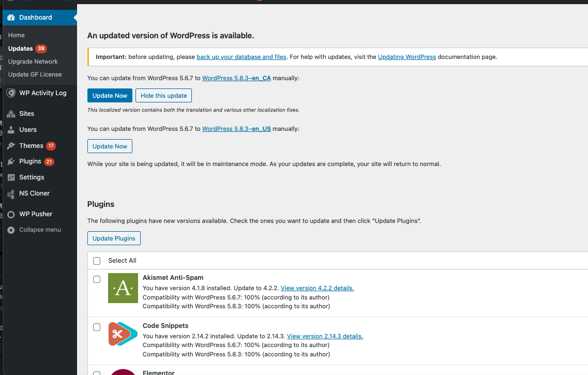View version 2.14.3 details for Code Snippets
This screenshot has width=588, height=375.
(x=325, y=336)
